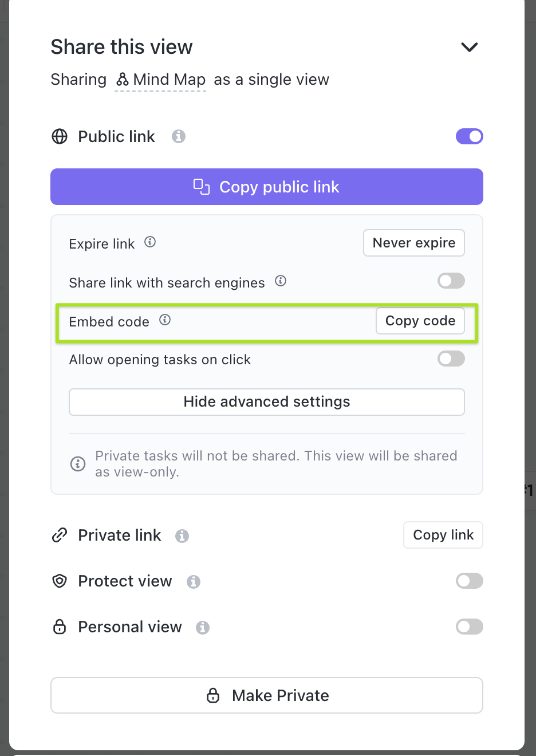Click info icon next to Share link with search engines

tap(281, 281)
